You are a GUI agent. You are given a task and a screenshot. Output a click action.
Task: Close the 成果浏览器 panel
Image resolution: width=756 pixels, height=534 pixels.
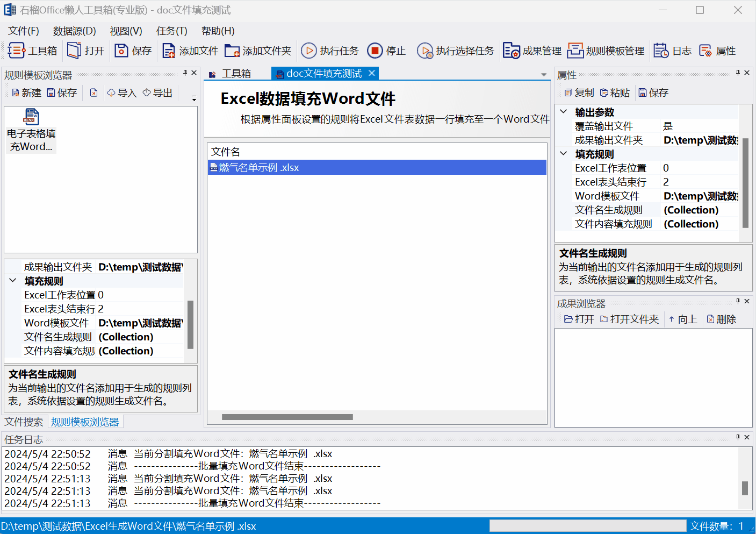click(x=747, y=301)
